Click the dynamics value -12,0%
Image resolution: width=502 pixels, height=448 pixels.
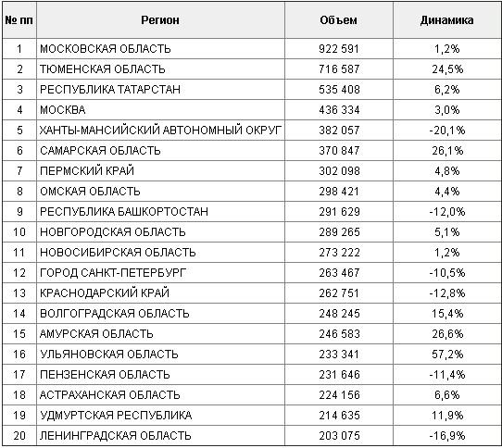[447, 212]
